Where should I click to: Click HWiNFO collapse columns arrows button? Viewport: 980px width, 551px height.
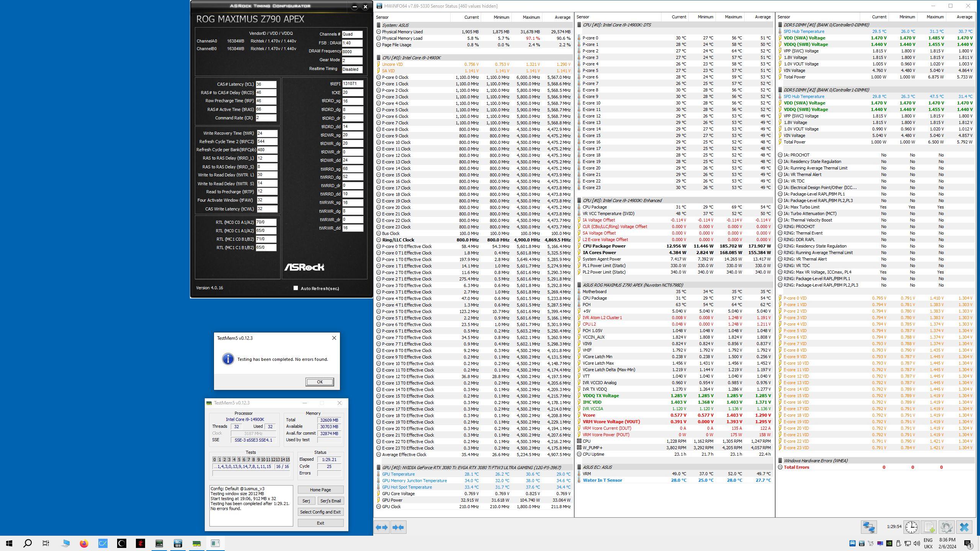tap(398, 527)
